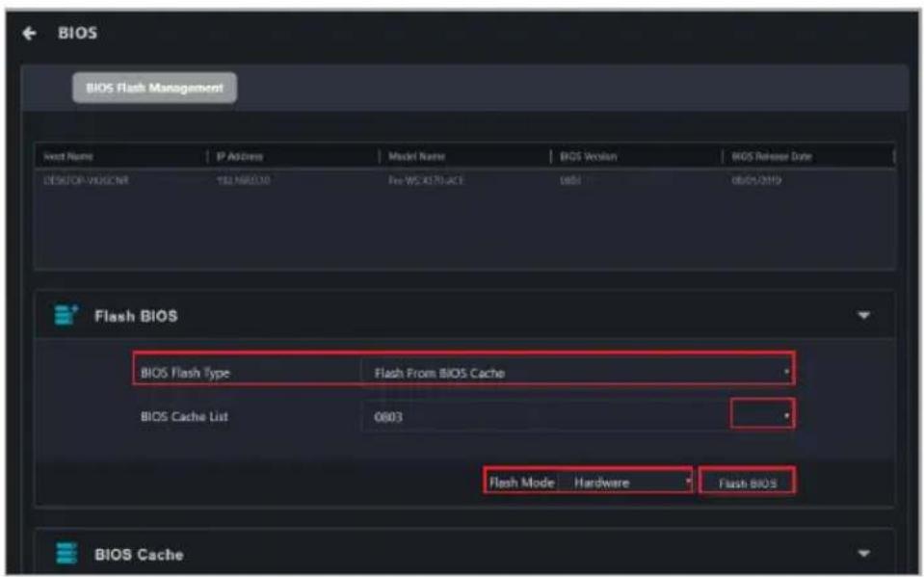The image size is (924, 577).
Task: Click the BIOS page title
Action: (x=77, y=33)
